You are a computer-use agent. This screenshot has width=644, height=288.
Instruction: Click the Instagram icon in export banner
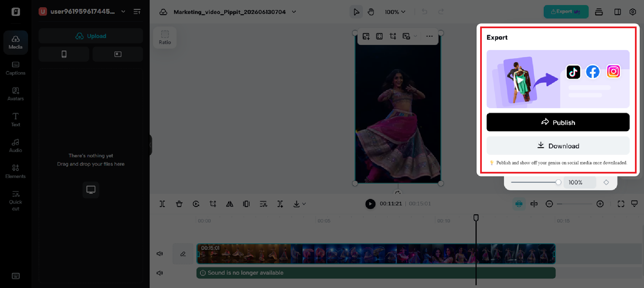[x=613, y=71]
